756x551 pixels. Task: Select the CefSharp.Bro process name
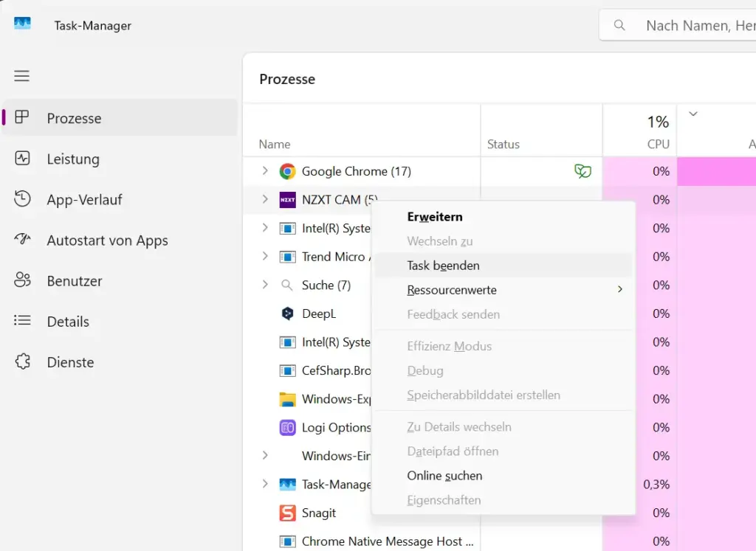(337, 370)
